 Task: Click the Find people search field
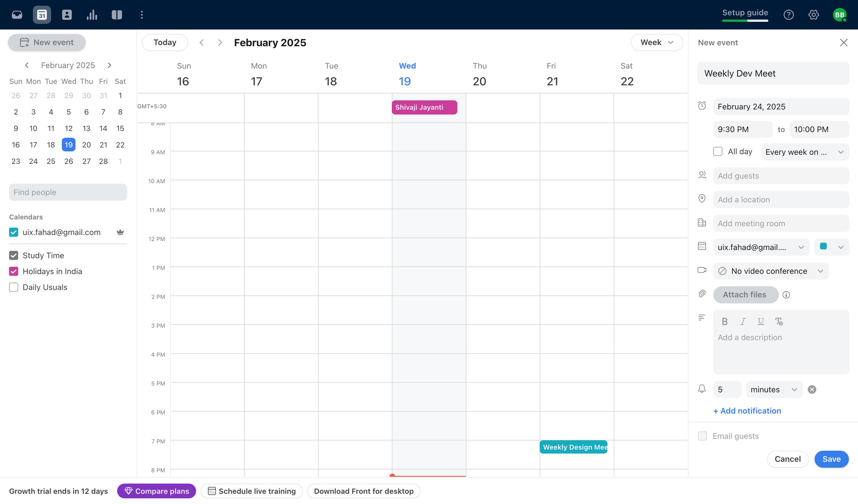(x=68, y=192)
